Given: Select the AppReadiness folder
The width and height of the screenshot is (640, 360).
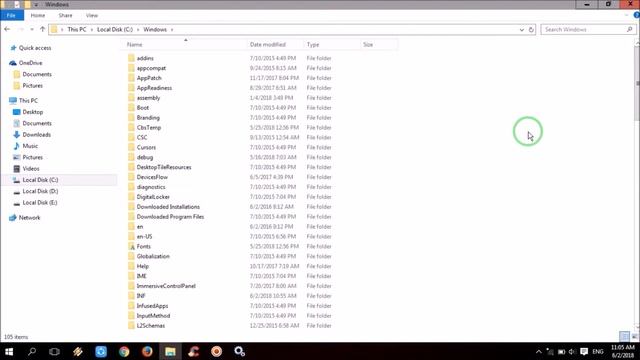Looking at the screenshot, I should point(154,88).
